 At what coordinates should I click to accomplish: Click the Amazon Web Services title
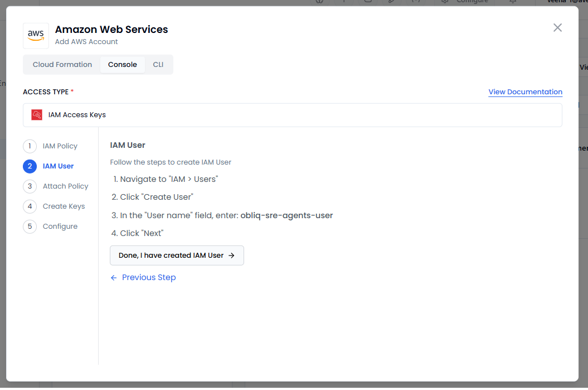[111, 30]
